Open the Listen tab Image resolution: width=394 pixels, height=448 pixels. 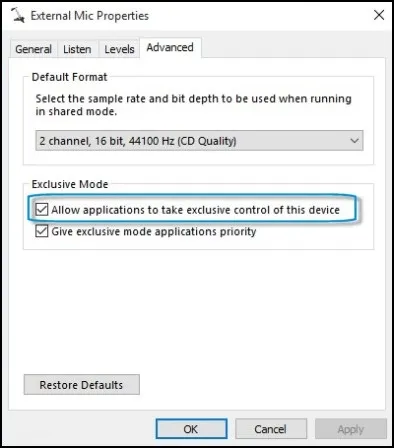point(77,49)
